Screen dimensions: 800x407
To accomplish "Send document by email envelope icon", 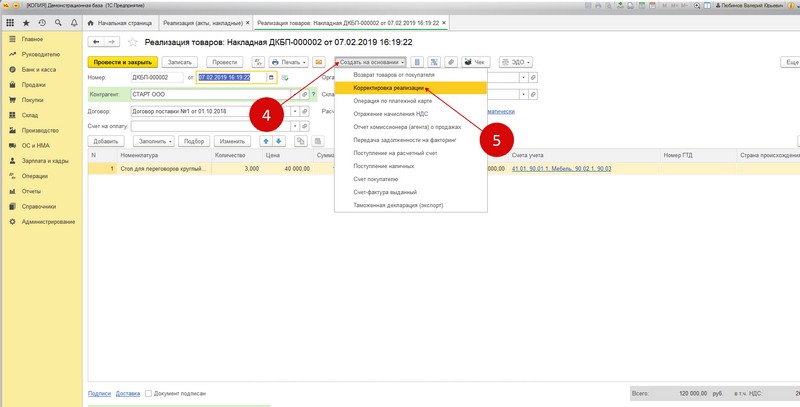I will click(x=319, y=62).
